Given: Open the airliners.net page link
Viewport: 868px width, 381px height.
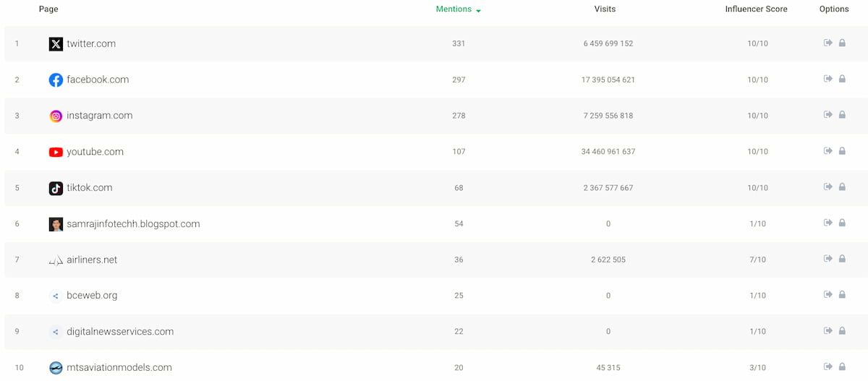Looking at the screenshot, I should [x=92, y=260].
